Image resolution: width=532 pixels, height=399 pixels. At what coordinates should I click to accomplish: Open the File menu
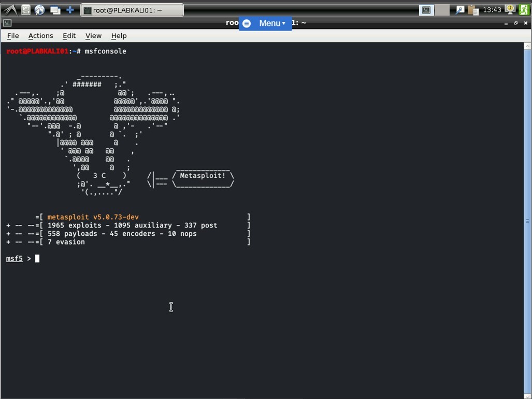pyautogui.click(x=13, y=36)
